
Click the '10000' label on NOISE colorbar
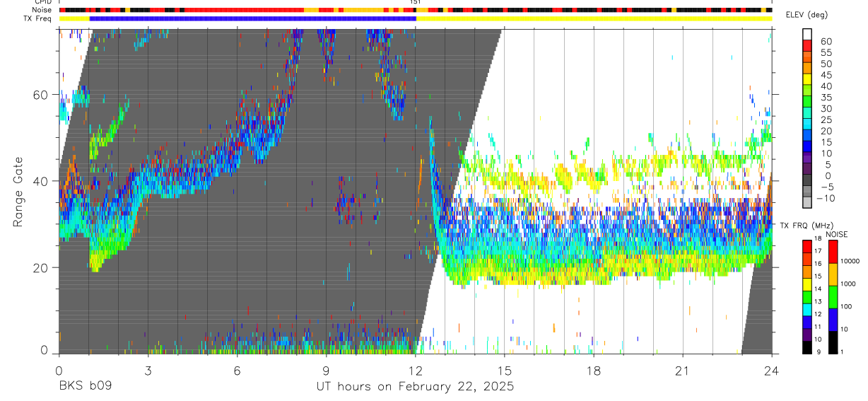point(852,261)
